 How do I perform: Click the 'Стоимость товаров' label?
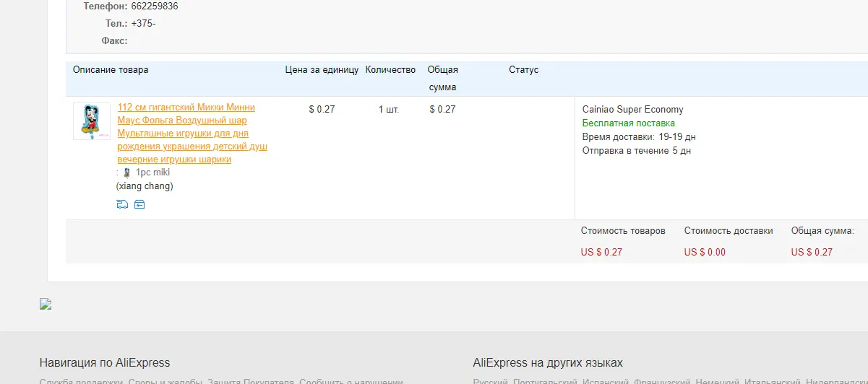(623, 231)
